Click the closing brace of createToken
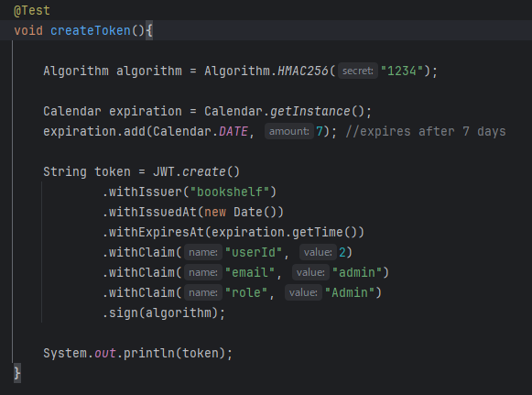Viewport: 532px width, 395px height. pos(17,373)
